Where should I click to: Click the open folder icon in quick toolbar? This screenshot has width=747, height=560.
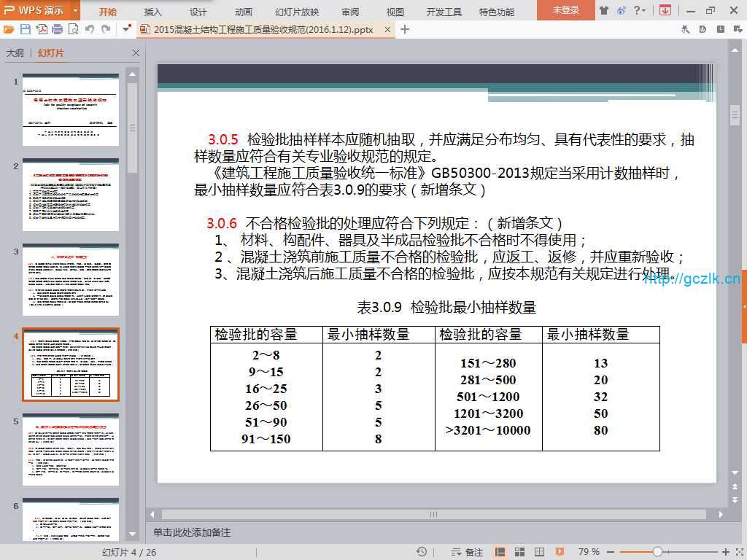pyautogui.click(x=9, y=29)
